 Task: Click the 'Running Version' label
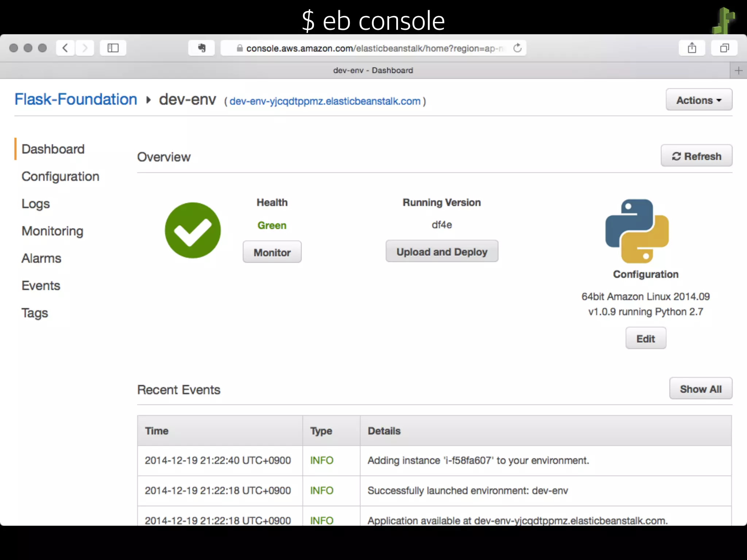(442, 202)
